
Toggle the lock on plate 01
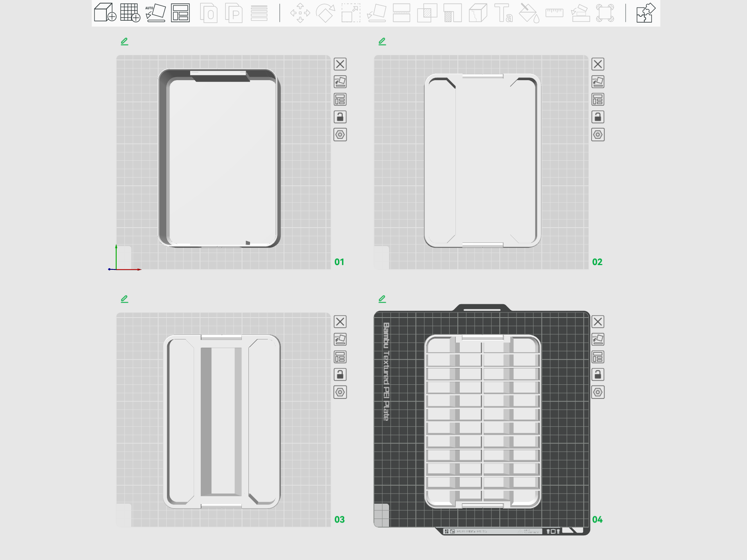(x=340, y=117)
